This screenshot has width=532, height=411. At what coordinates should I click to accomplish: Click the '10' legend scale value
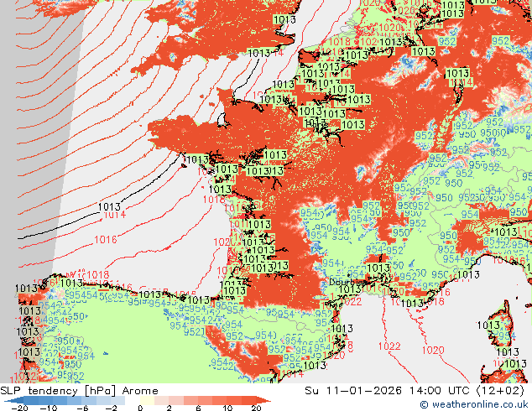[x=227, y=408]
